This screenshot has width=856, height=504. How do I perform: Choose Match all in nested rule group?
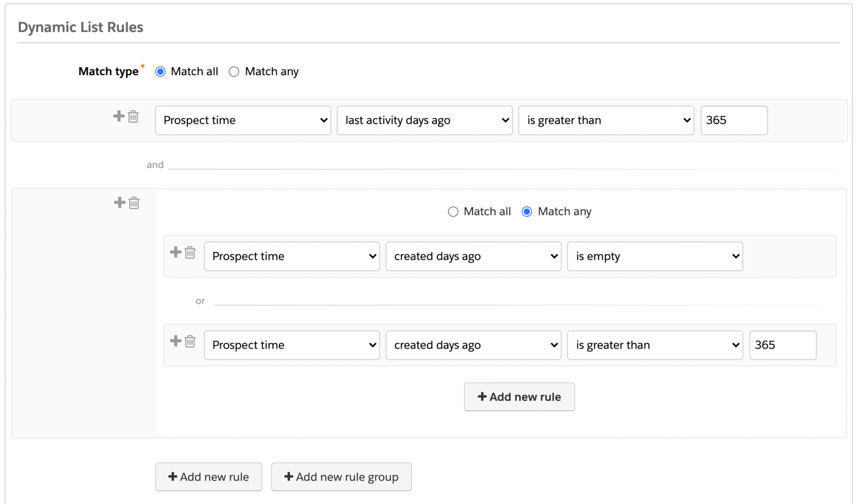[x=453, y=212]
